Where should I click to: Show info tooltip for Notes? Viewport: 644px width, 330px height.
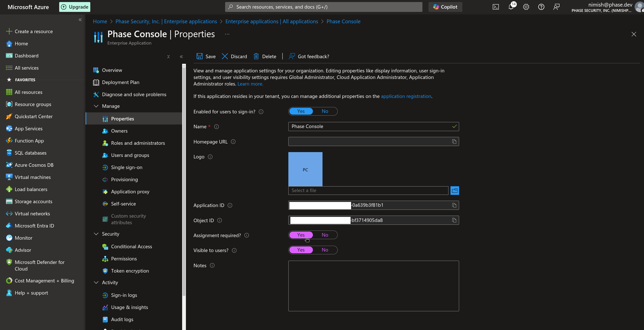[212, 265]
